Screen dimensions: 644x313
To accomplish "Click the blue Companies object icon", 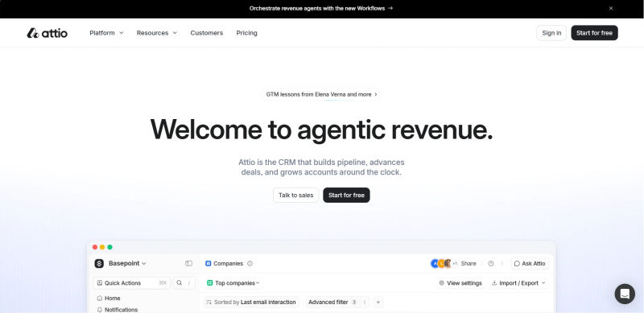I will [208, 263].
